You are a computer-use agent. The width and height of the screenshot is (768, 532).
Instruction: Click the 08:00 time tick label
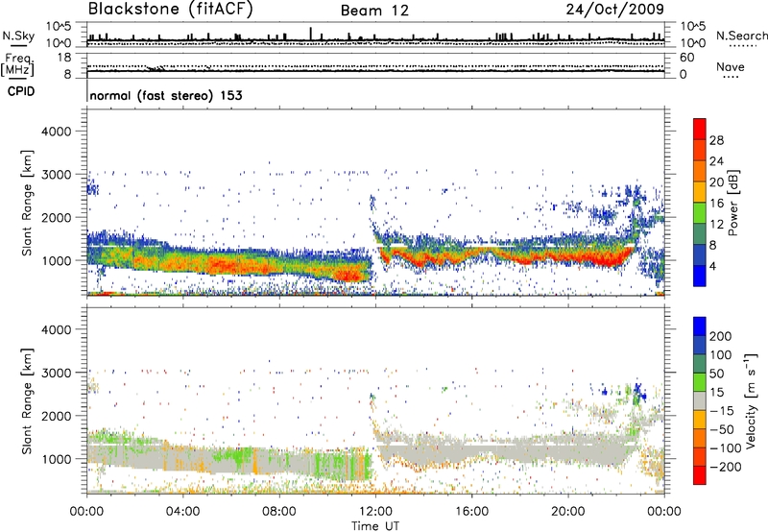pyautogui.click(x=279, y=512)
